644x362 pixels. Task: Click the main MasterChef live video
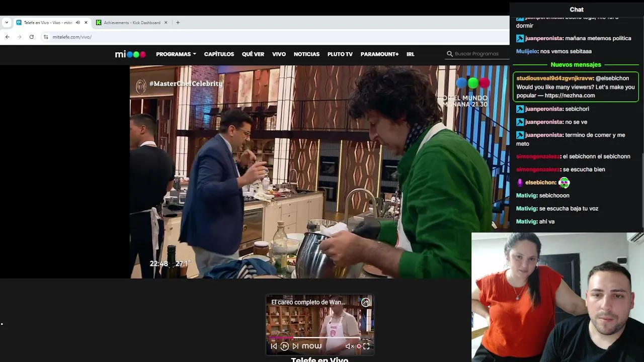click(x=319, y=172)
